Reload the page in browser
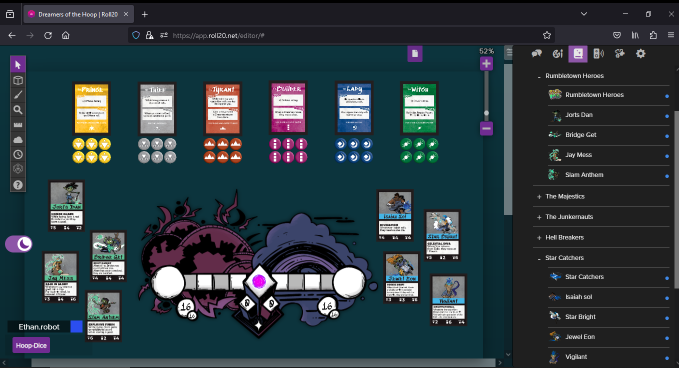Screen dimensions: 679x368 click(48, 36)
